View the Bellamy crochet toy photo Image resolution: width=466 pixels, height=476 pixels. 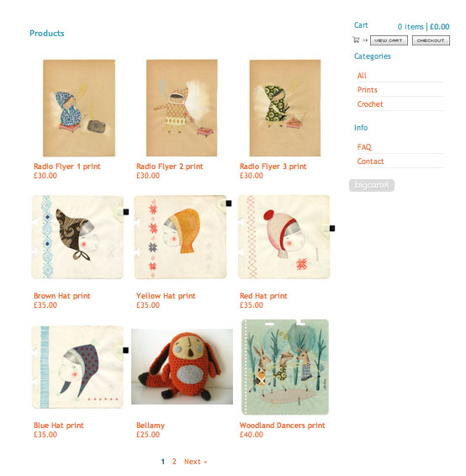pyautogui.click(x=183, y=367)
